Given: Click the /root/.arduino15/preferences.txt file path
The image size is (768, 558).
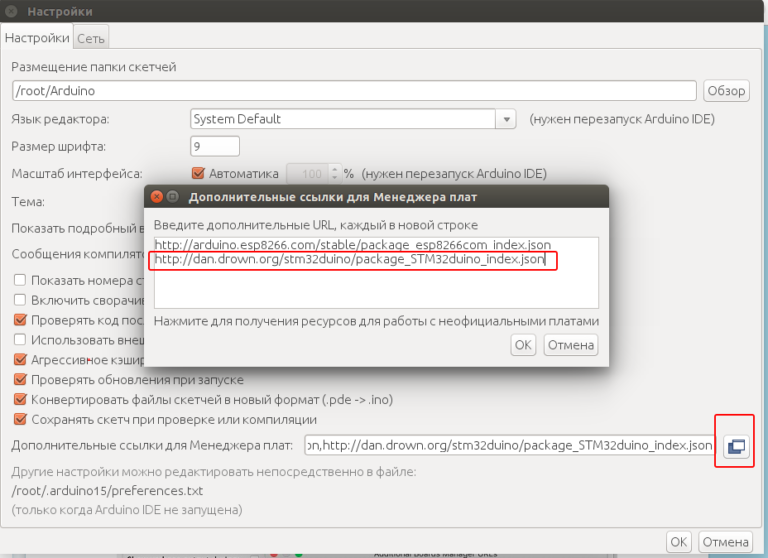Looking at the screenshot, I should coord(107,491).
